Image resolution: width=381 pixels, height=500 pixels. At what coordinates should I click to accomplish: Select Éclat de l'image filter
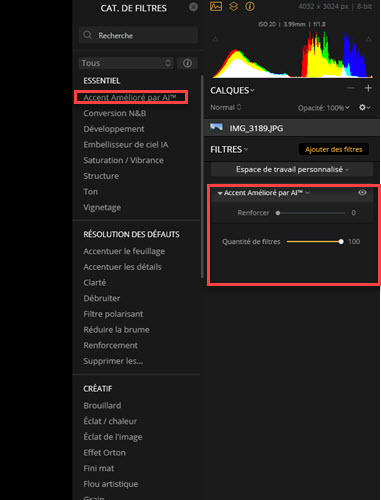(x=113, y=437)
